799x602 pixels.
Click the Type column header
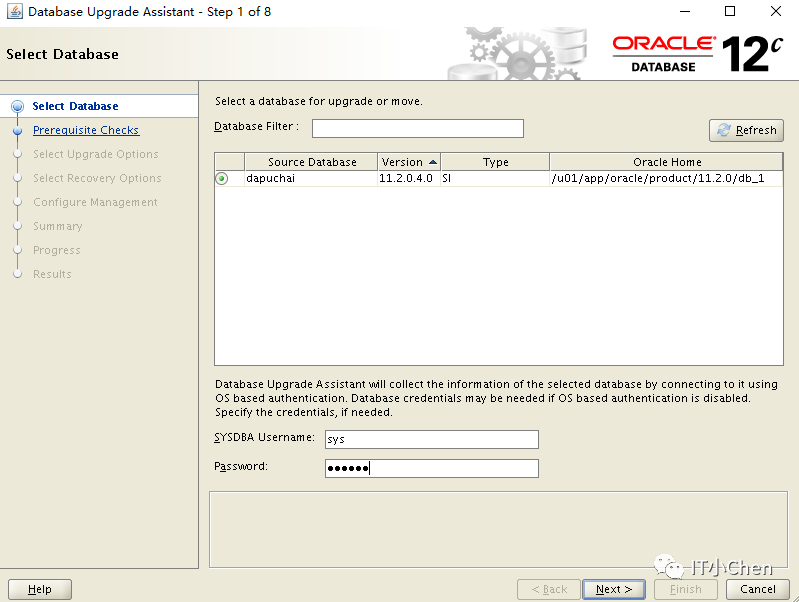[495, 162]
